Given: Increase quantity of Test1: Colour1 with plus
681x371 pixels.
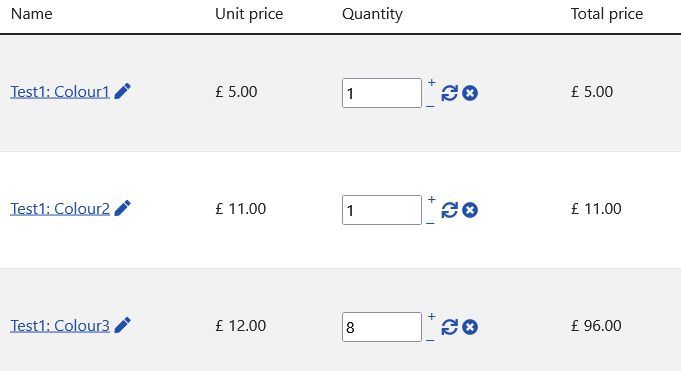Looking at the screenshot, I should (x=431, y=83).
